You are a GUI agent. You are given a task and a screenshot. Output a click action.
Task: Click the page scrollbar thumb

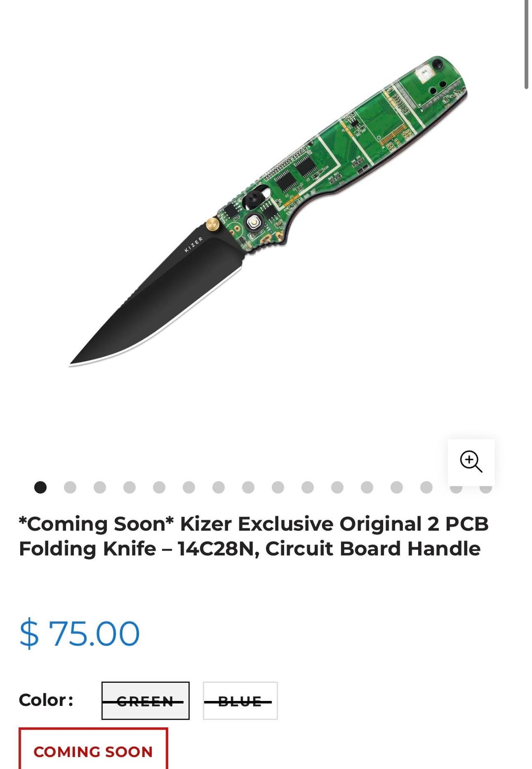pyautogui.click(x=526, y=45)
